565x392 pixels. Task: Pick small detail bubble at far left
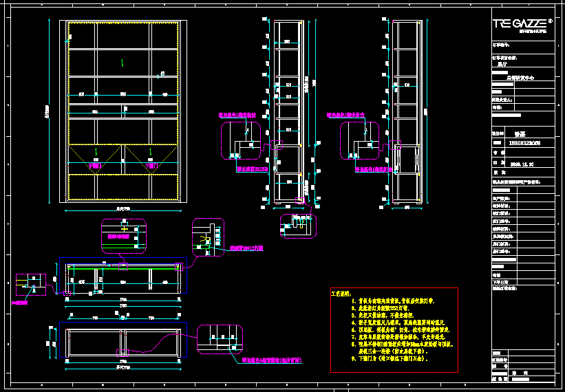coord(31,285)
